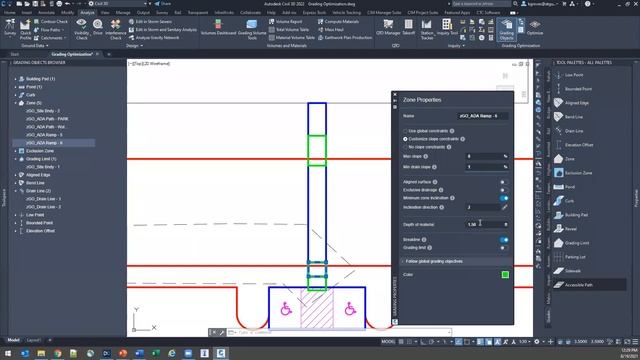Change the green zone Color swatch
The height and width of the screenshot is (360, 640).
pyautogui.click(x=505, y=275)
